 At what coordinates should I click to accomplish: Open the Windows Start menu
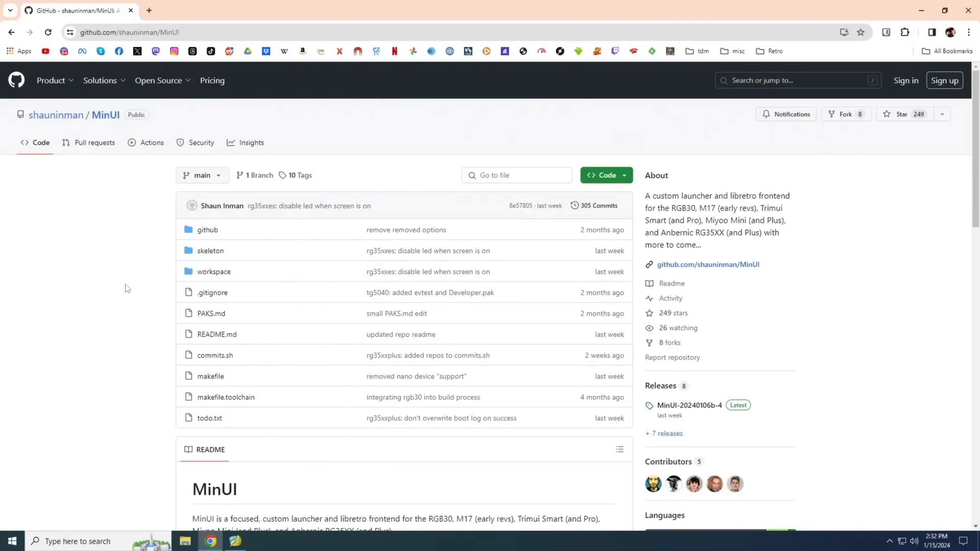pos(12,541)
